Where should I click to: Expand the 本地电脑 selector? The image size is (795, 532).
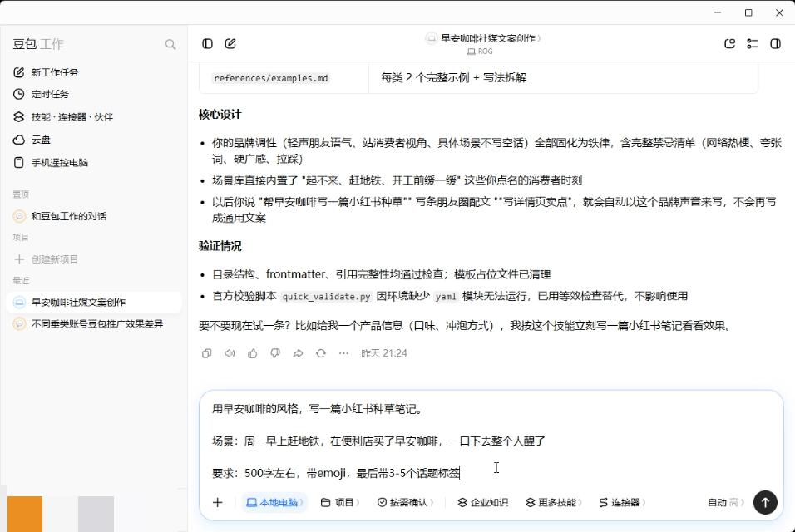click(x=274, y=502)
